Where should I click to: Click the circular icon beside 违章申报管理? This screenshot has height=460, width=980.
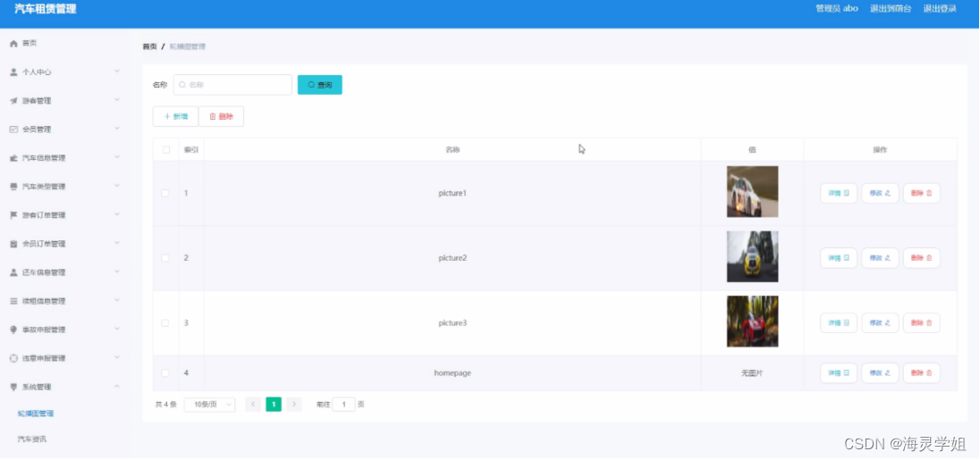point(13,358)
